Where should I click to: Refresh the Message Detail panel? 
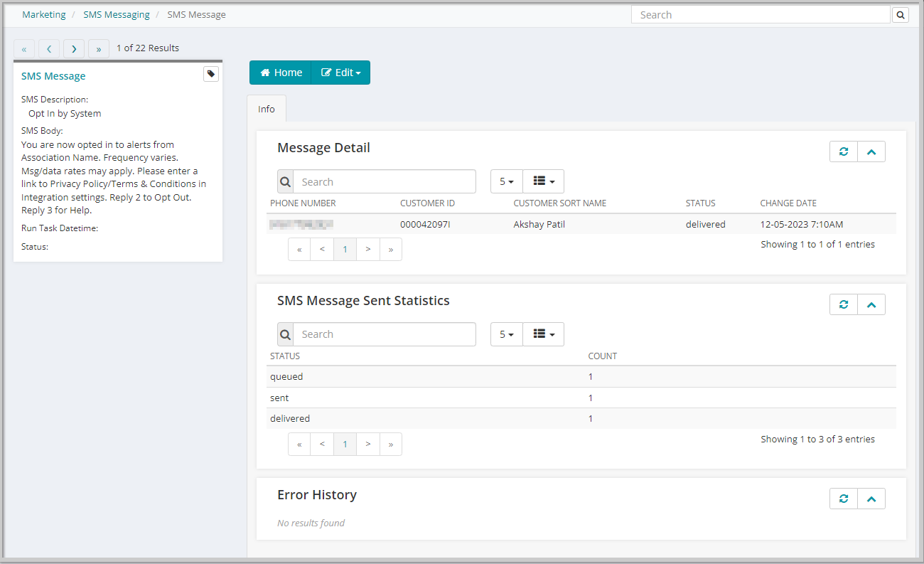click(843, 151)
